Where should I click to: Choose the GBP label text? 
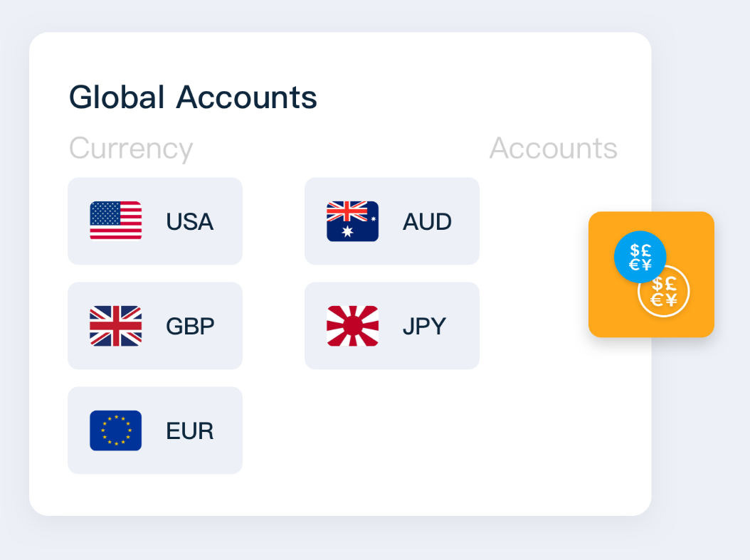point(190,326)
